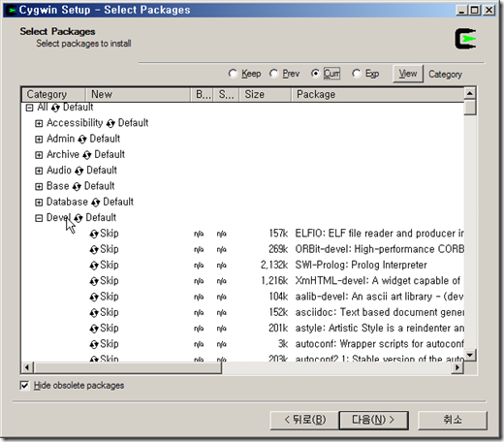Screen dimensions: 504x442
Task: Toggle Skip icon for ORBit-devel package
Action: [x=94, y=250]
